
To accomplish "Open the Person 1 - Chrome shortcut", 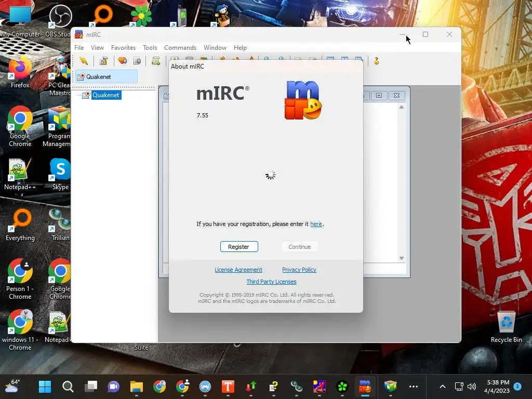I will (20, 279).
